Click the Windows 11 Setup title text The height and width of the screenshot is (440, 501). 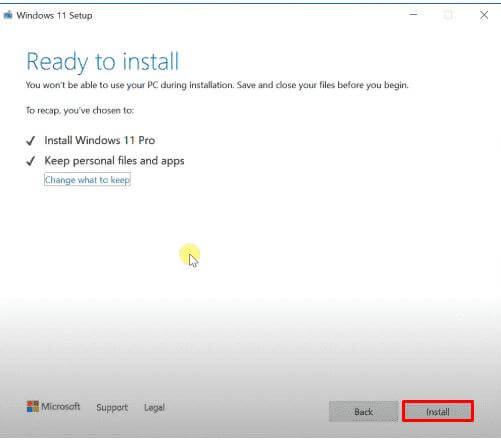point(54,15)
